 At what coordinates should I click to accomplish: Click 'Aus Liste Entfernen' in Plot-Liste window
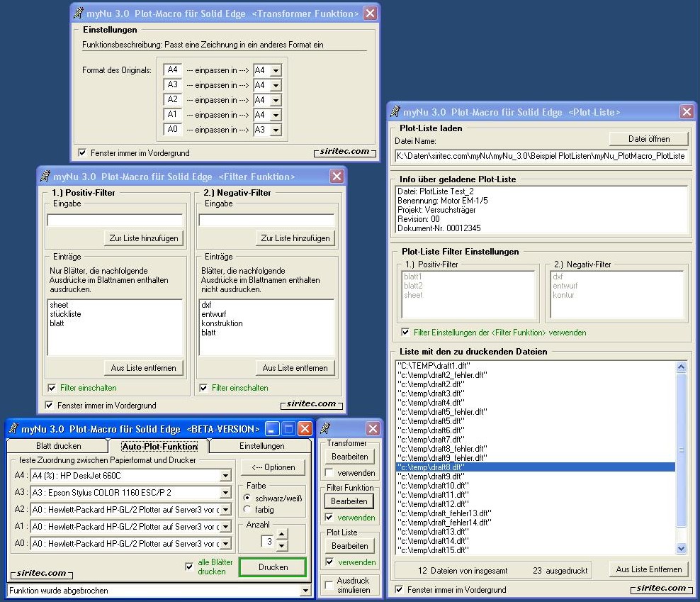(x=649, y=569)
